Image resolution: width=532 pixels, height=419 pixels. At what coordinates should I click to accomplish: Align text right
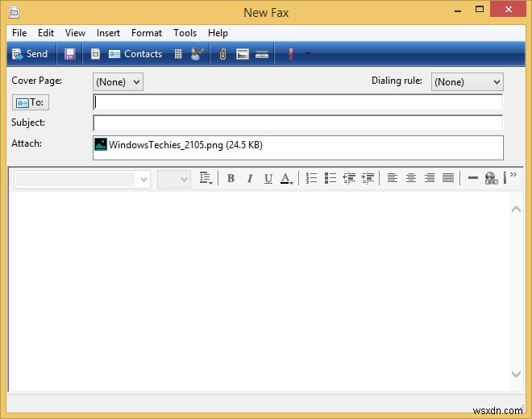(430, 178)
